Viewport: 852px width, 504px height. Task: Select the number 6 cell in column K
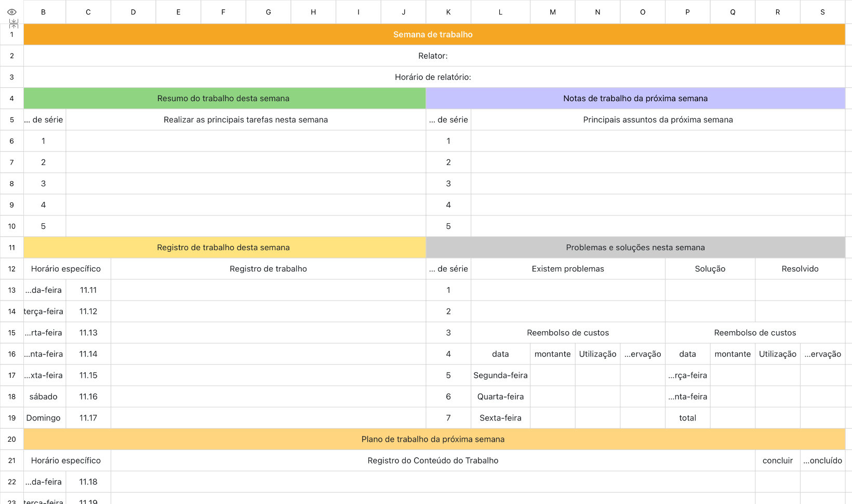448,397
